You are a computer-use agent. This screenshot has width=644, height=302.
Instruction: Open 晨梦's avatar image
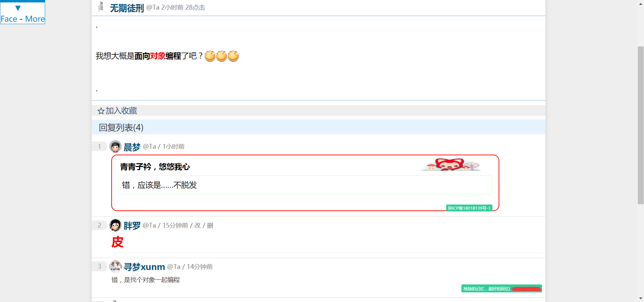click(115, 146)
